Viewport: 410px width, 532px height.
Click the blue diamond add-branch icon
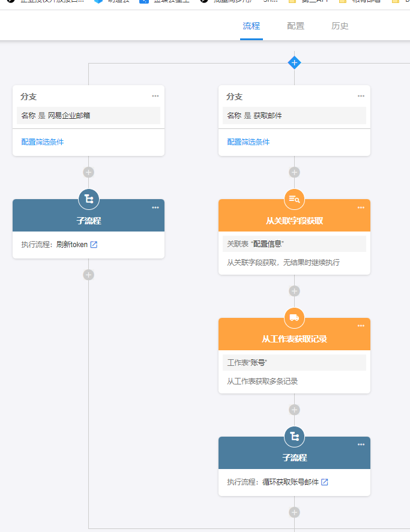click(294, 62)
